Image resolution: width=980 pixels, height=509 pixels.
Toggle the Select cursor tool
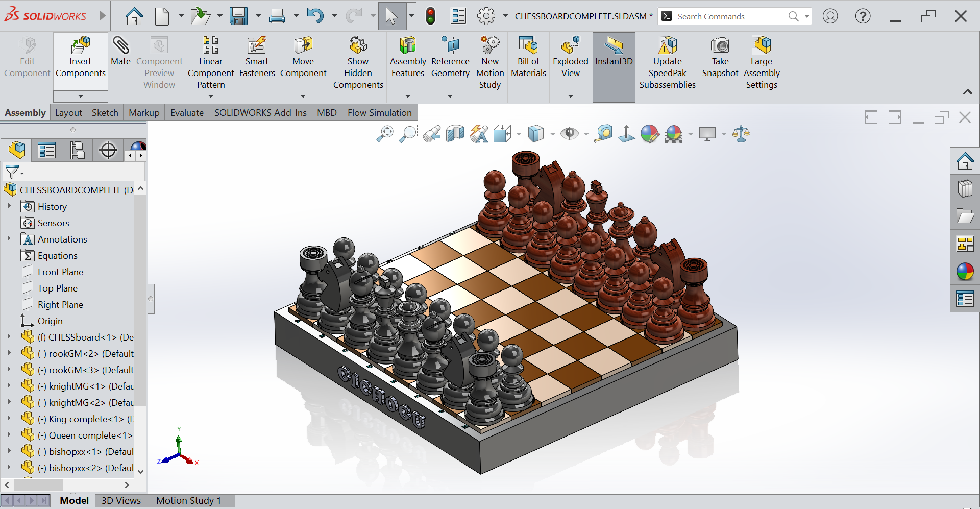(391, 16)
